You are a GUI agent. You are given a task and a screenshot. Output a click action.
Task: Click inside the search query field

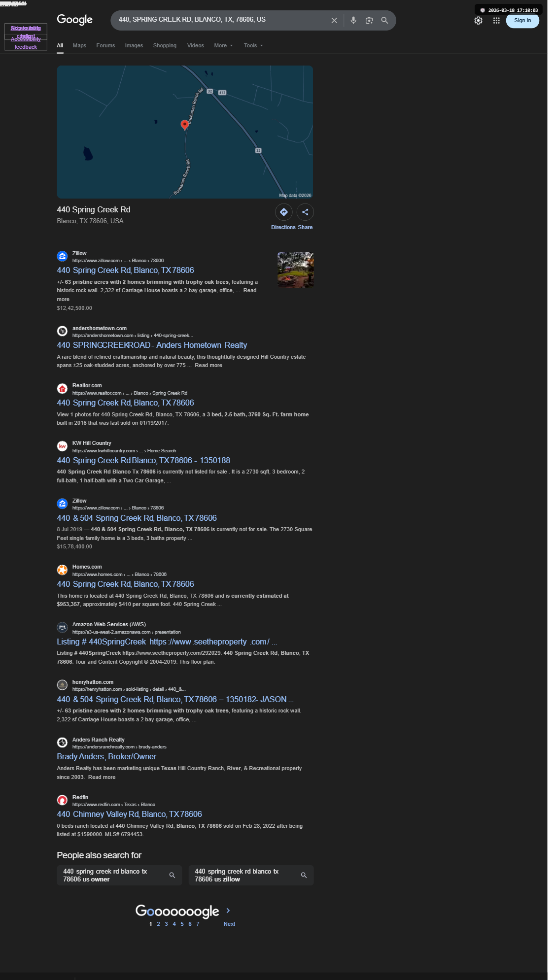pos(222,20)
